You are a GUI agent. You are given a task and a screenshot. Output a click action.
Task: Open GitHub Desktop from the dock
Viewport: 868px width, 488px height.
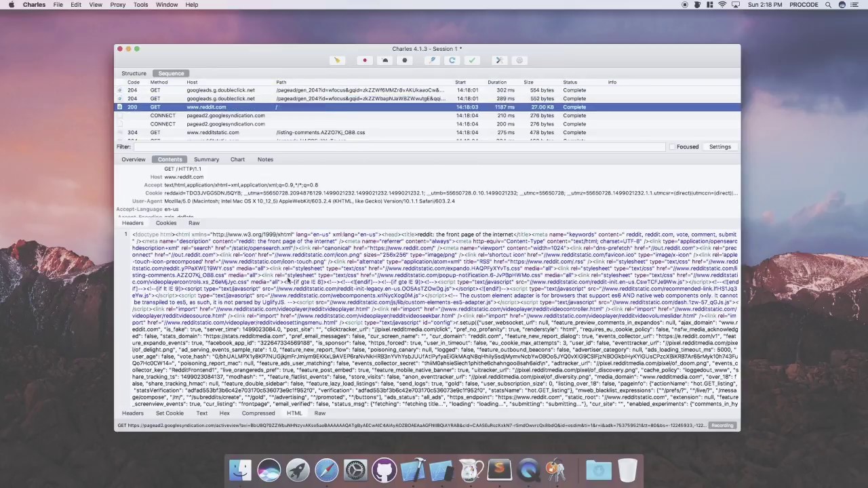click(384, 470)
